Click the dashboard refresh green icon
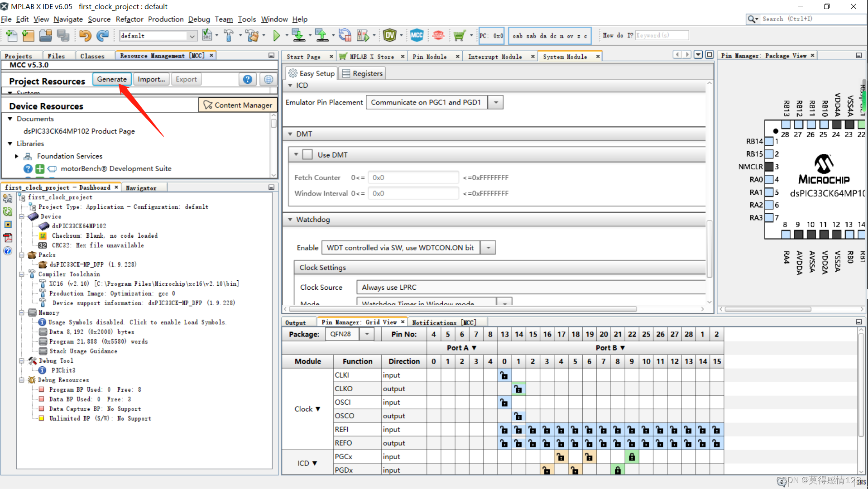Screen dimensions: 868x489 8,211
